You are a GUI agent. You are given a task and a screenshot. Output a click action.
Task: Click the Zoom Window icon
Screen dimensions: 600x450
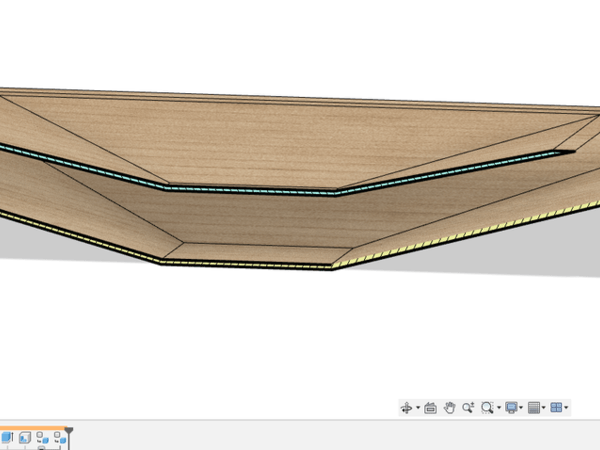(487, 408)
